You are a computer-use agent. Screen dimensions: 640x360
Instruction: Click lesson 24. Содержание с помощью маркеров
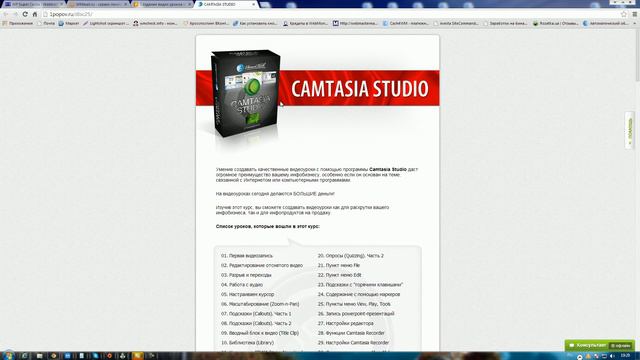(x=359, y=294)
